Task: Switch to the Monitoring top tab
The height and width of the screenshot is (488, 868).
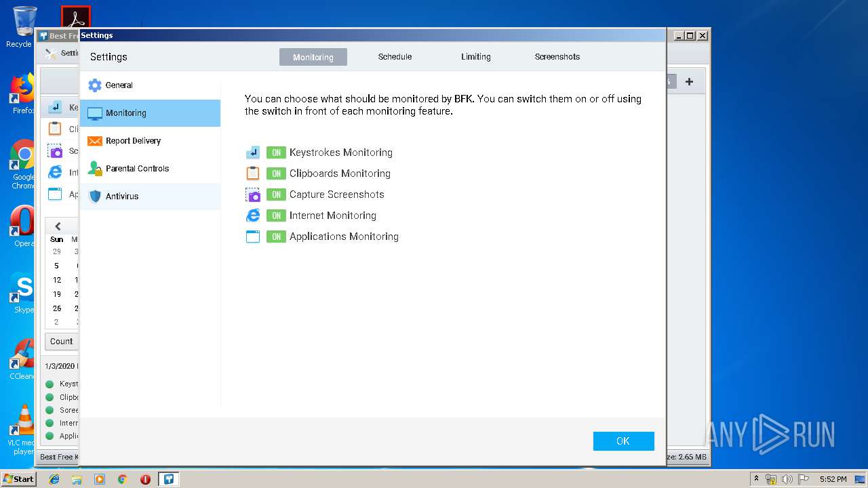Action: (x=313, y=57)
